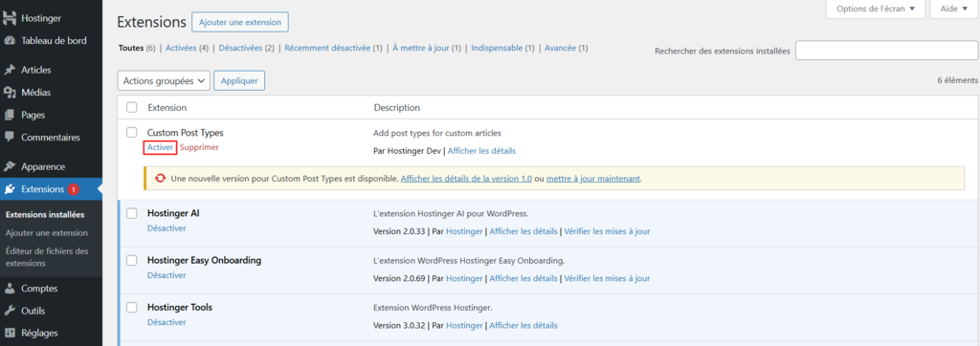Click the Hostinger AI extension name
Screen dimensions: 980x346
(x=173, y=213)
